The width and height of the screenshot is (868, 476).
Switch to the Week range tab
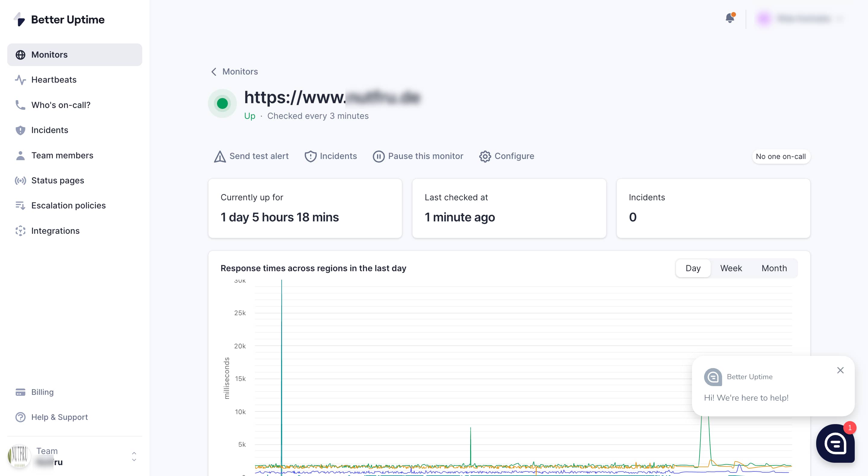731,268
